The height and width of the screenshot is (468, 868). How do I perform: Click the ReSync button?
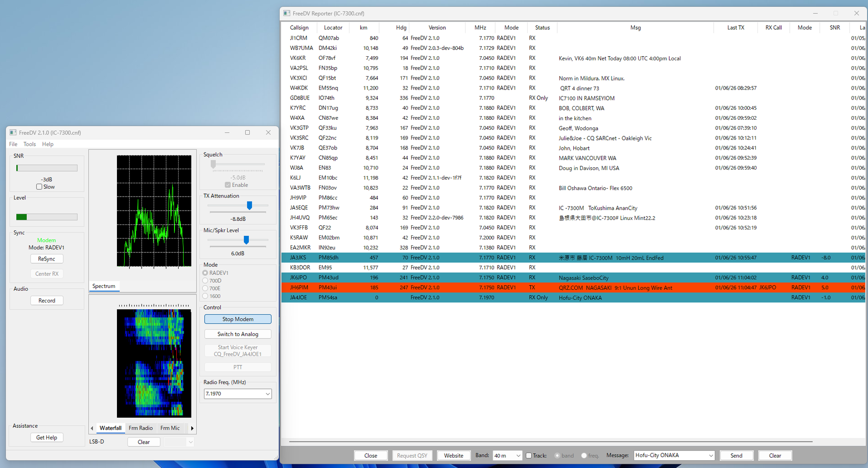click(47, 259)
